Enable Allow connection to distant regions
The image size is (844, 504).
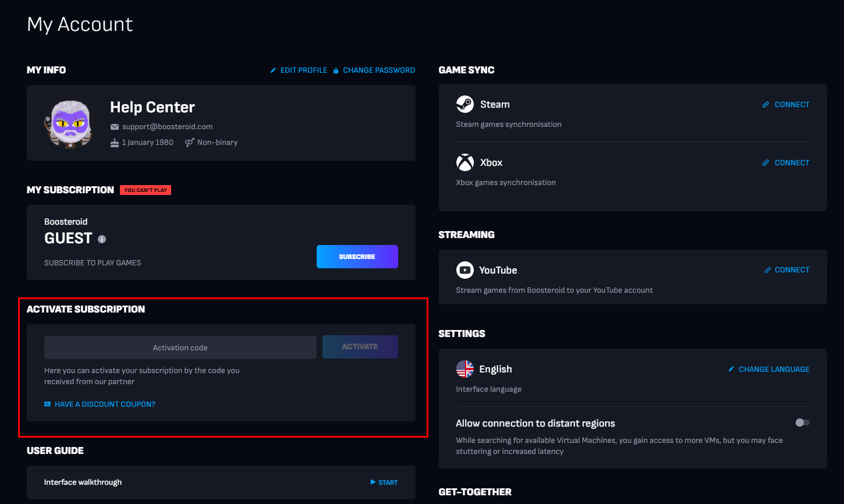click(802, 423)
